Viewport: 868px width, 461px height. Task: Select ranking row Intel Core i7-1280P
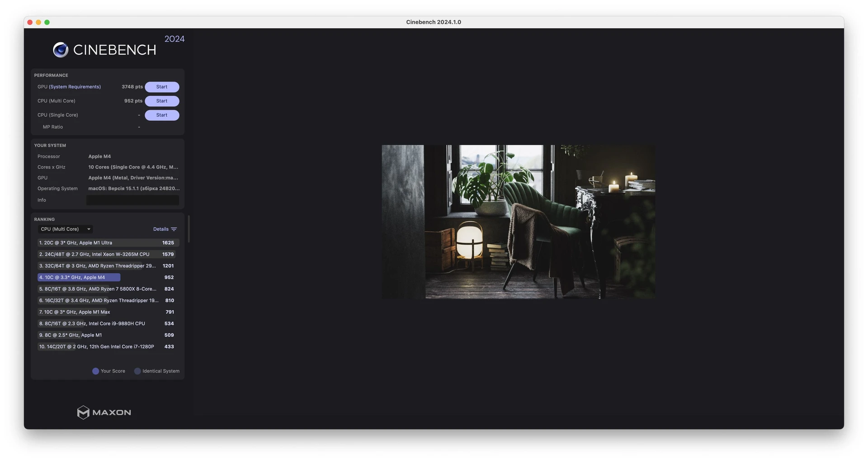coord(108,347)
